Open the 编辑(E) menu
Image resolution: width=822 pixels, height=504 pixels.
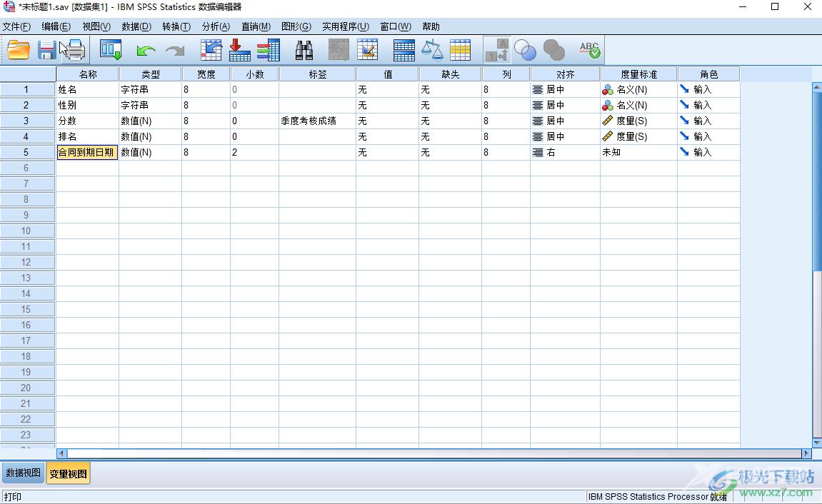click(56, 26)
